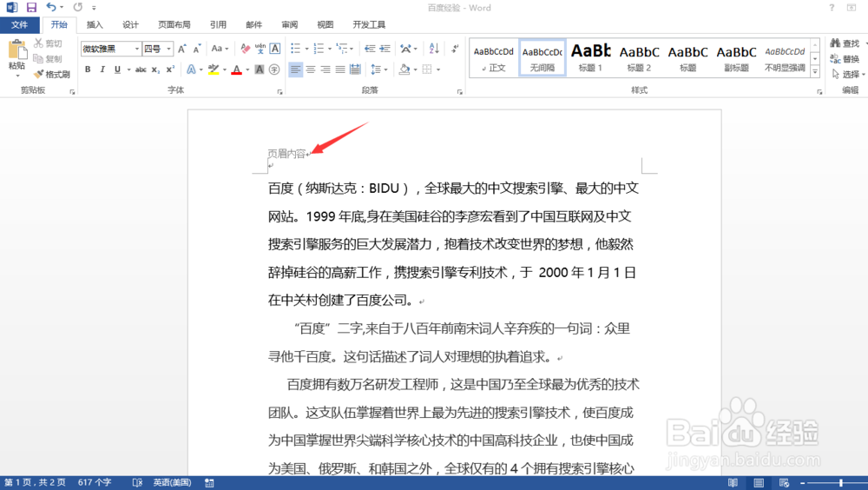Apply the Heading 1 (标题 1) style
This screenshot has width=868, height=490.
point(590,57)
